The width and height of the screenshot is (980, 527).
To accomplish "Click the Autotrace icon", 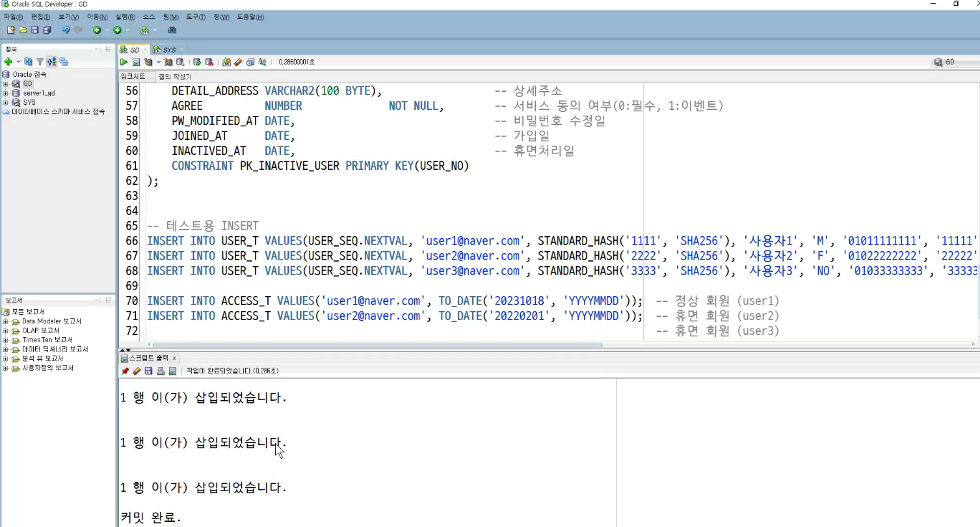I will point(168,62).
